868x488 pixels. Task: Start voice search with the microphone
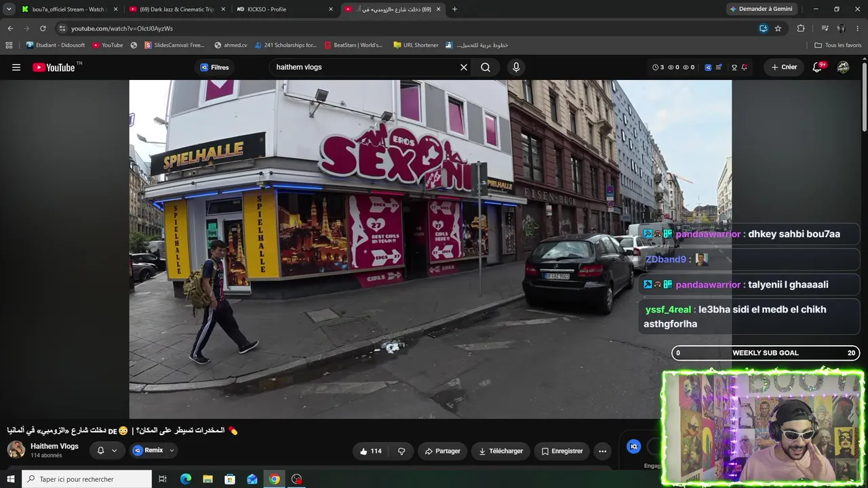516,67
